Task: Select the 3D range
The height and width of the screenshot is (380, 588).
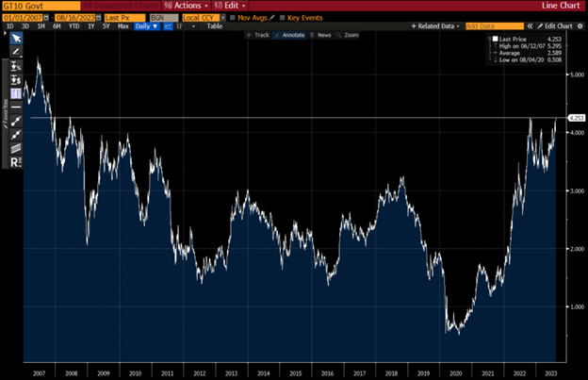Action: (x=25, y=26)
